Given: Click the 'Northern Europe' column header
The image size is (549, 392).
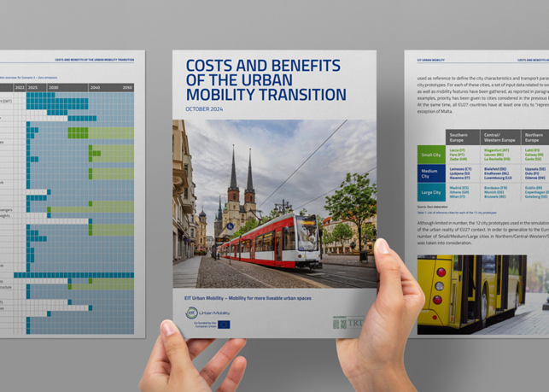Looking at the screenshot, I should coord(535,137).
